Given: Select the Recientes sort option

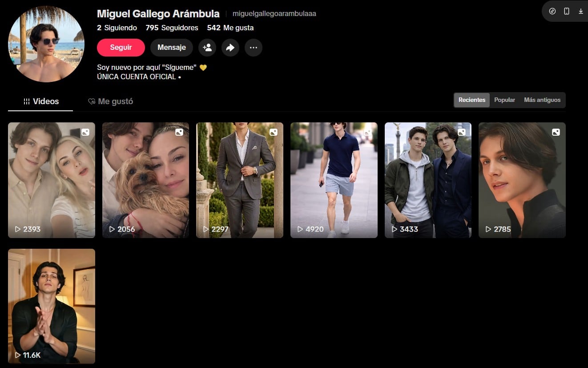Looking at the screenshot, I should click(x=471, y=100).
